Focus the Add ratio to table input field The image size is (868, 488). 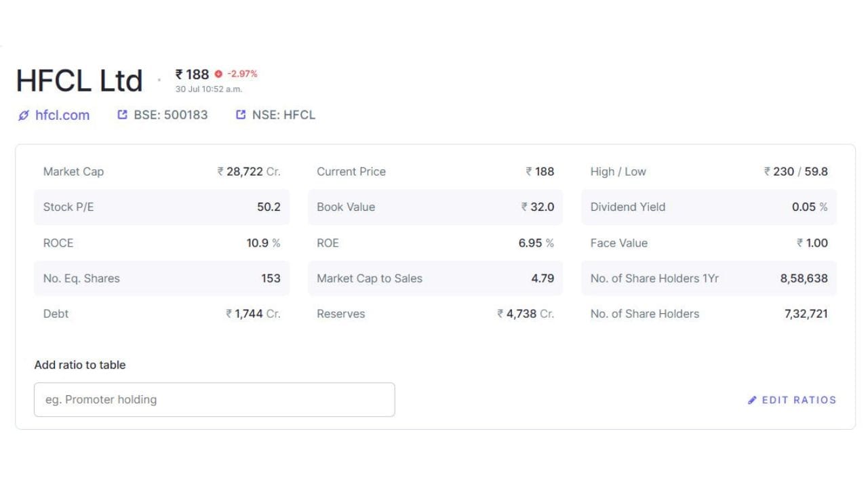tap(214, 400)
